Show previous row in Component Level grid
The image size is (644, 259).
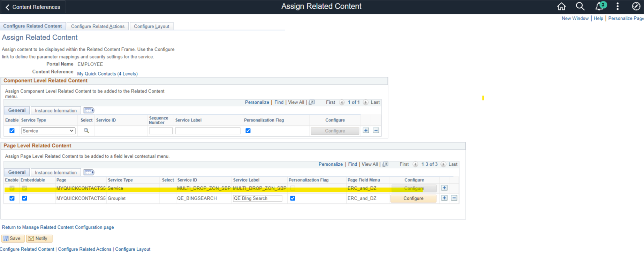342,102
